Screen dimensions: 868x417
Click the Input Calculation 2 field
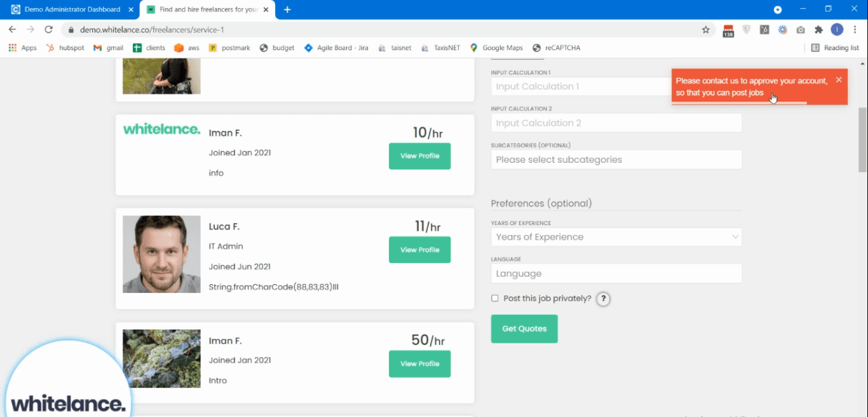[x=616, y=123]
